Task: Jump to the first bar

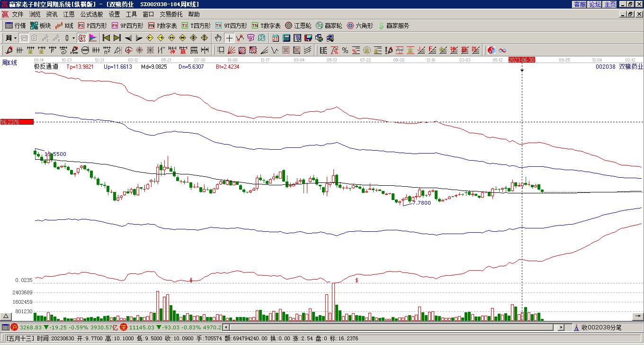Action: point(107,38)
